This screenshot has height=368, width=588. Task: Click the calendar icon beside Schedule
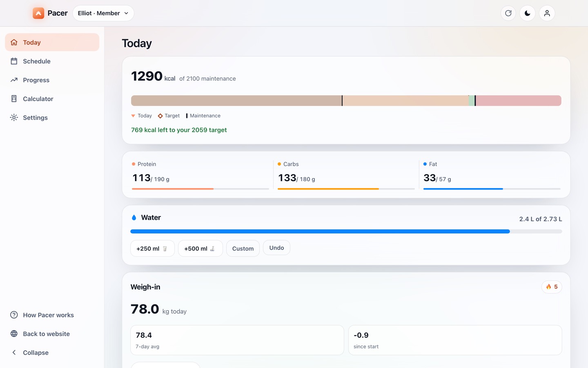click(14, 61)
